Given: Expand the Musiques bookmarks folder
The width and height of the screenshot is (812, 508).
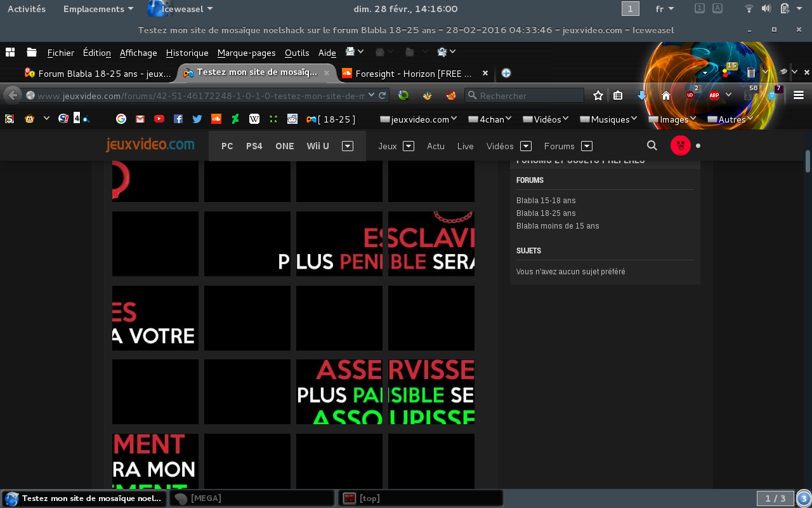Looking at the screenshot, I should click(x=610, y=119).
